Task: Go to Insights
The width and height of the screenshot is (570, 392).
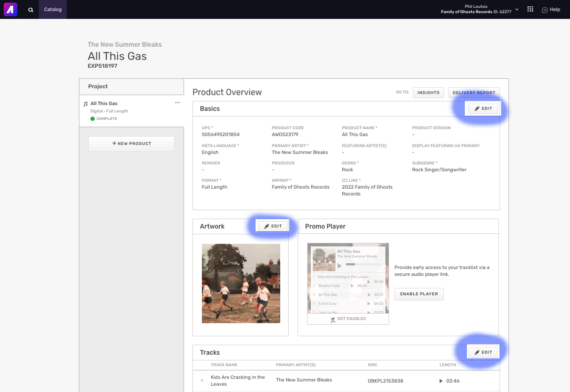Action: click(428, 92)
